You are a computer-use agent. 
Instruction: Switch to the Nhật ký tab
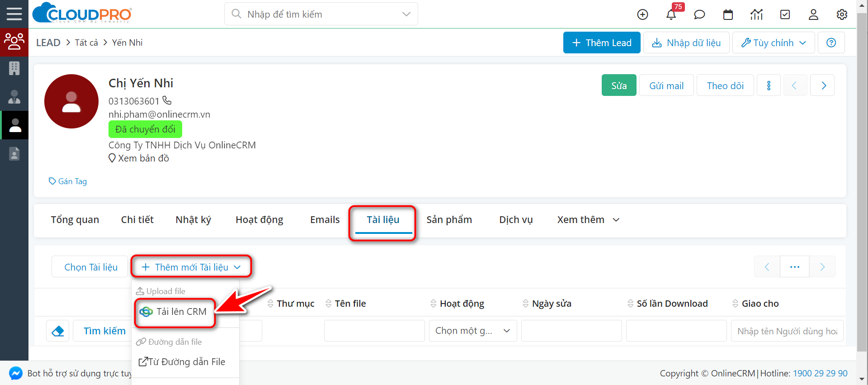pos(193,220)
